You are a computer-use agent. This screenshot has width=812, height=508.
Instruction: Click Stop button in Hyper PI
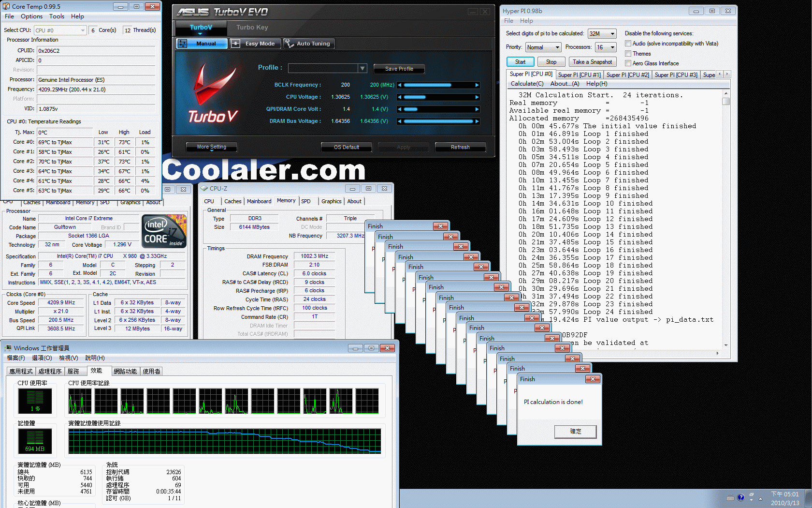point(551,62)
